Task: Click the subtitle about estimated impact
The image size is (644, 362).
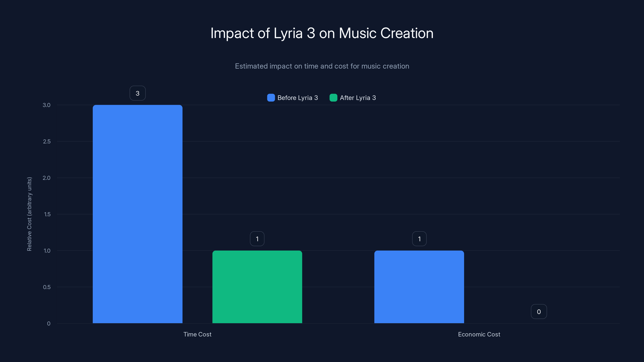Action: pos(322,66)
